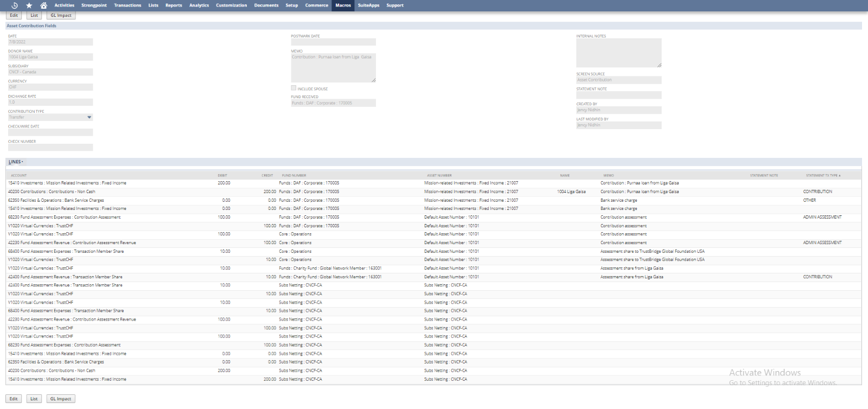868x409 pixels.
Task: Sort by Statement Tx Type column
Action: pos(822,175)
